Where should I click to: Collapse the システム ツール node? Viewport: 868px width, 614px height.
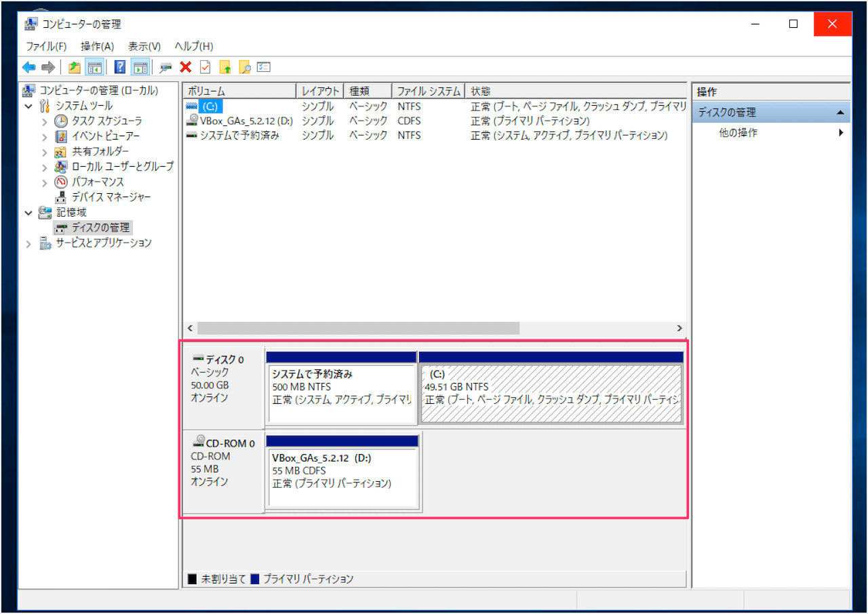click(28, 106)
